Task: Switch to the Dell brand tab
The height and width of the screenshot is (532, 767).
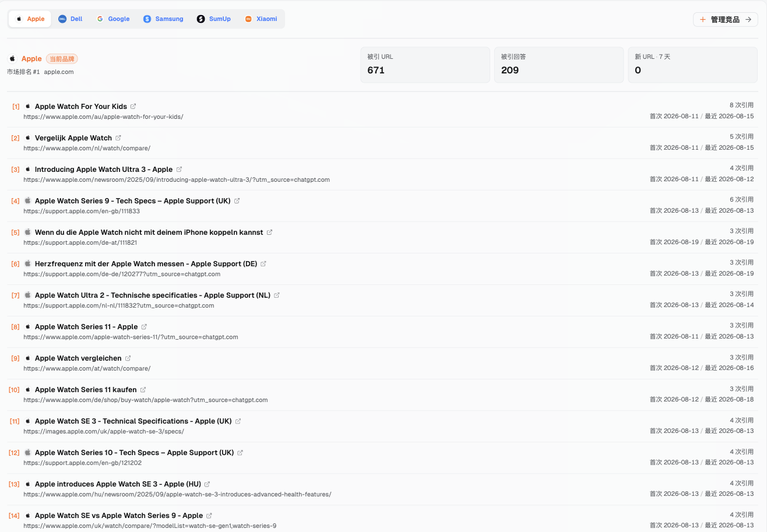Action: tap(71, 19)
